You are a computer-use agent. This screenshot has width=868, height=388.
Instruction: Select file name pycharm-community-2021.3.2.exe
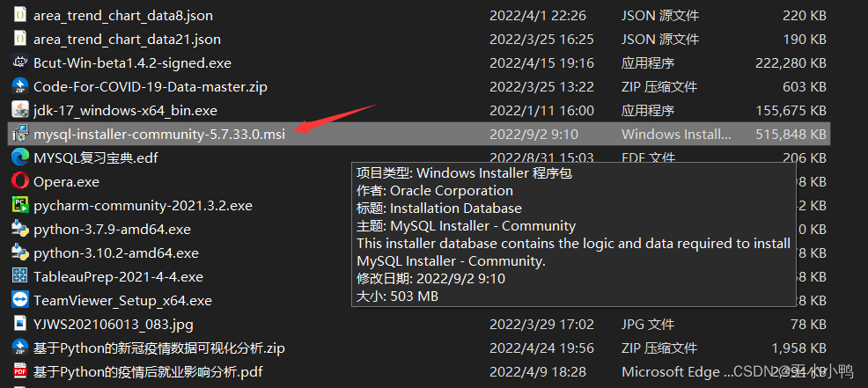click(143, 206)
